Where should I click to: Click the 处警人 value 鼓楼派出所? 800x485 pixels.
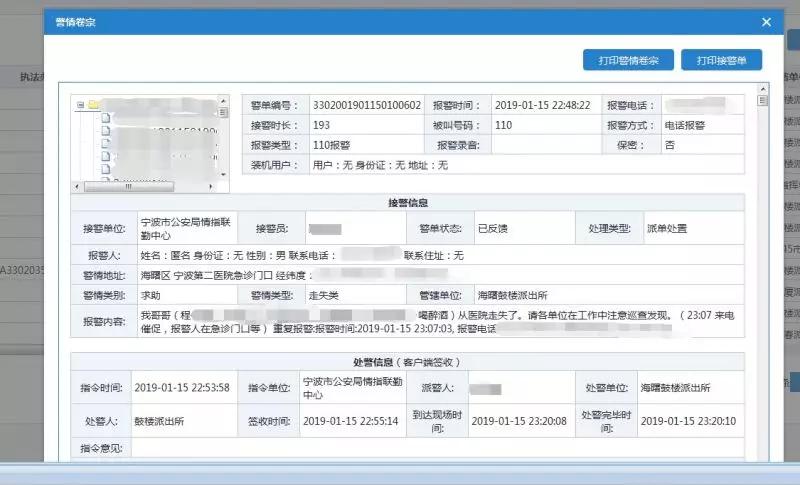(x=159, y=421)
